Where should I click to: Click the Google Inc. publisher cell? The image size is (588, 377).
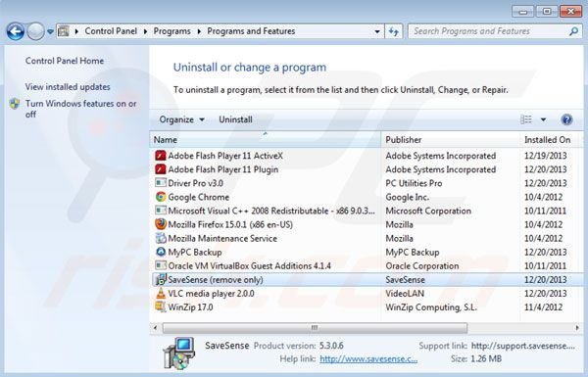[x=408, y=197]
